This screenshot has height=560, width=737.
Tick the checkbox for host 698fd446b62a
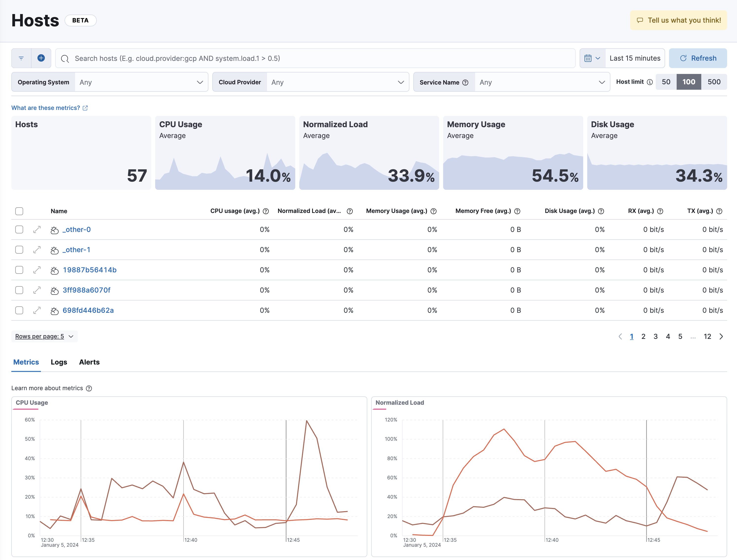(x=19, y=310)
